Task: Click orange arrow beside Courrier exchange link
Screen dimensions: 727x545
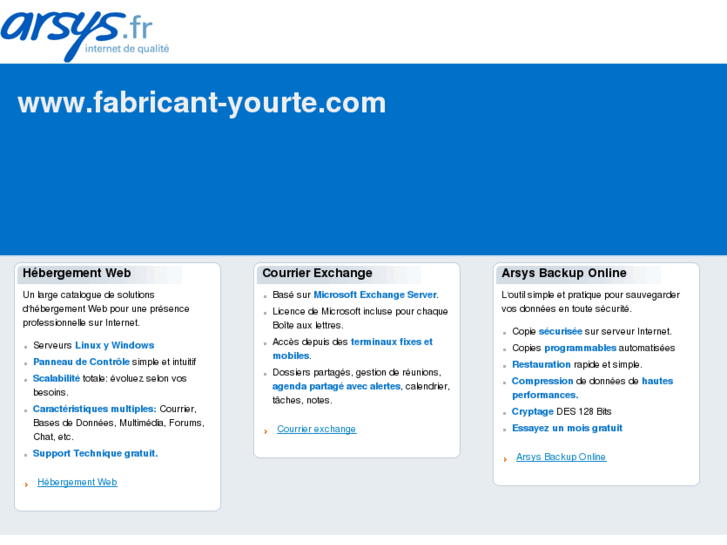Action: tap(266, 432)
